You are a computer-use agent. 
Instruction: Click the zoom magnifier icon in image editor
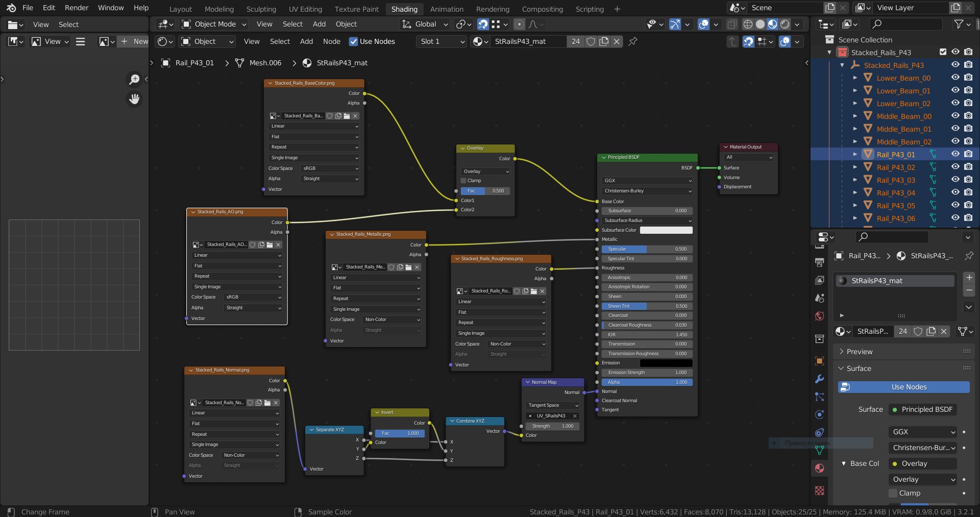[134, 79]
